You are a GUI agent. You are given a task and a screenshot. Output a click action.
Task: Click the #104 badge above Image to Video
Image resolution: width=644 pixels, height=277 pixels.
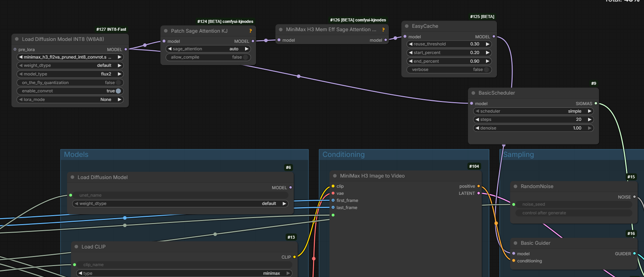pos(474,166)
